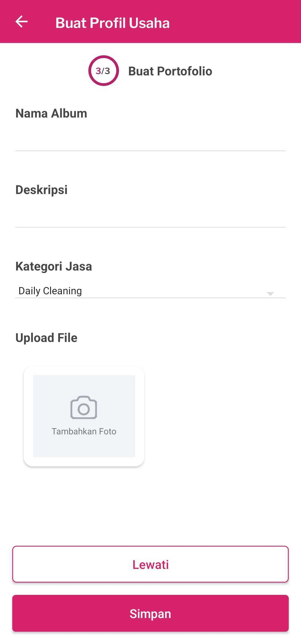This screenshot has width=301, height=644.
Task: Click the 3/3 step progress circle
Action: [x=104, y=71]
